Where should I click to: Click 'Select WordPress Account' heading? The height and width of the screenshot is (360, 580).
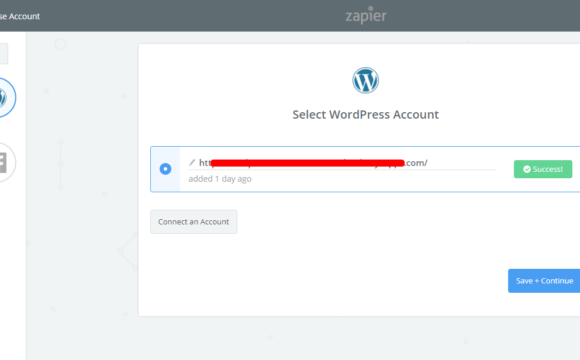365,115
